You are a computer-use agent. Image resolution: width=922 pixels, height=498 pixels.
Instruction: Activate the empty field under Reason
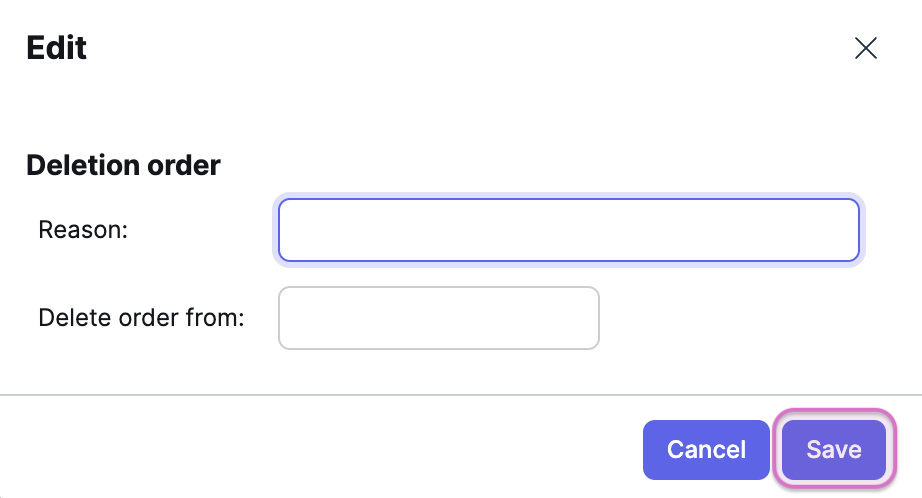coord(438,318)
